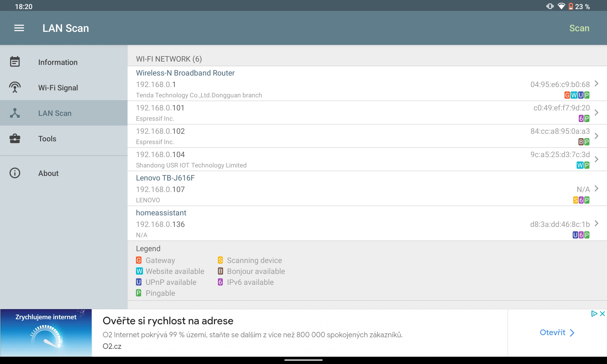Screen dimensions: 607x364
Task: Click the orange Gateway badge on router row
Action: point(567,95)
